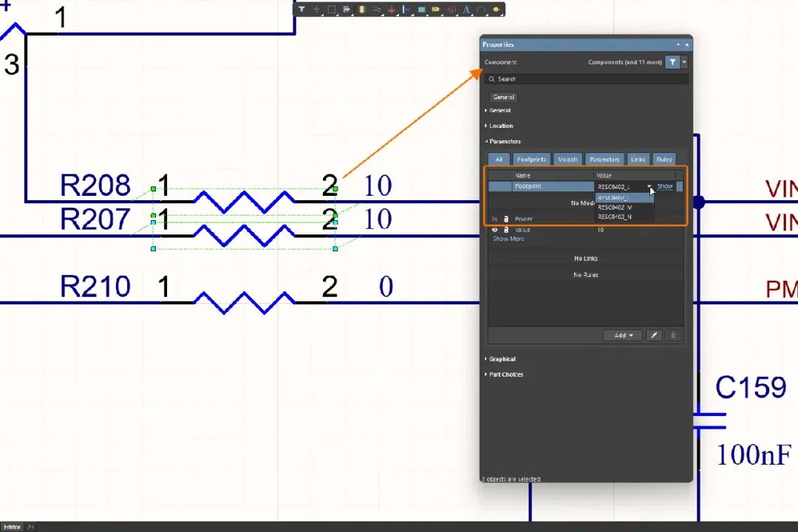798x532 pixels.
Task: Select the align objects tool icon
Action: [x=346, y=9]
